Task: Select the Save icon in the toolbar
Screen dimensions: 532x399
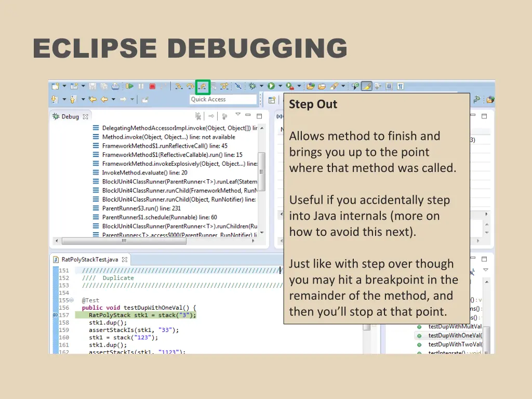Action: (x=92, y=86)
